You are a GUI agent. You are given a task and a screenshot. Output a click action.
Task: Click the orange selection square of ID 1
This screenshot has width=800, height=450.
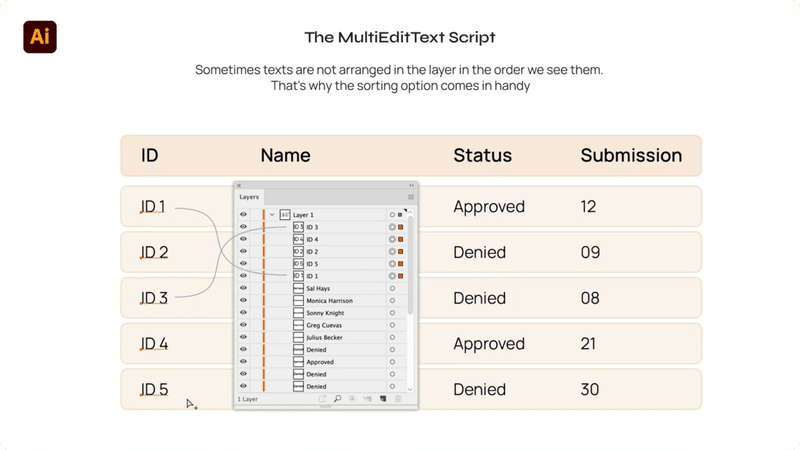point(401,276)
